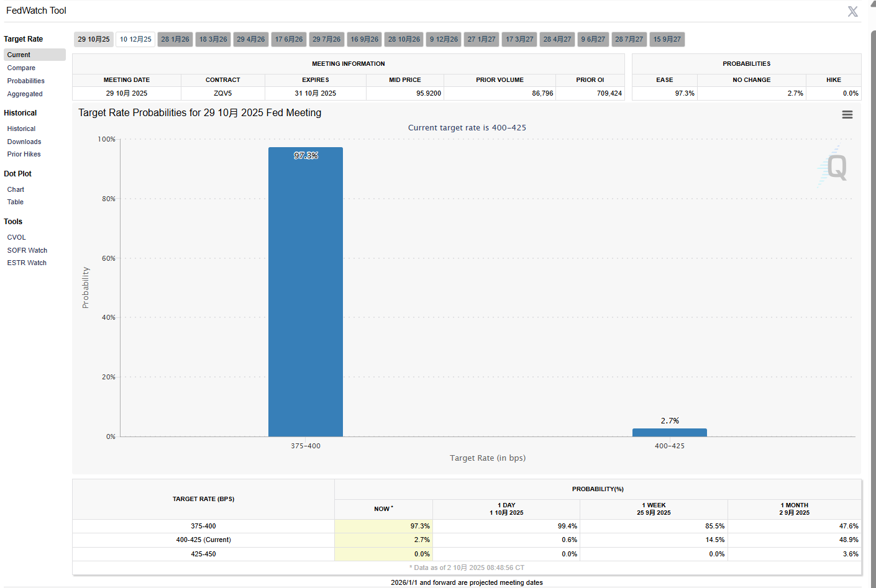Image resolution: width=876 pixels, height=588 pixels.
Task: Switch to the 28 1月26 meeting tab
Action: [175, 39]
